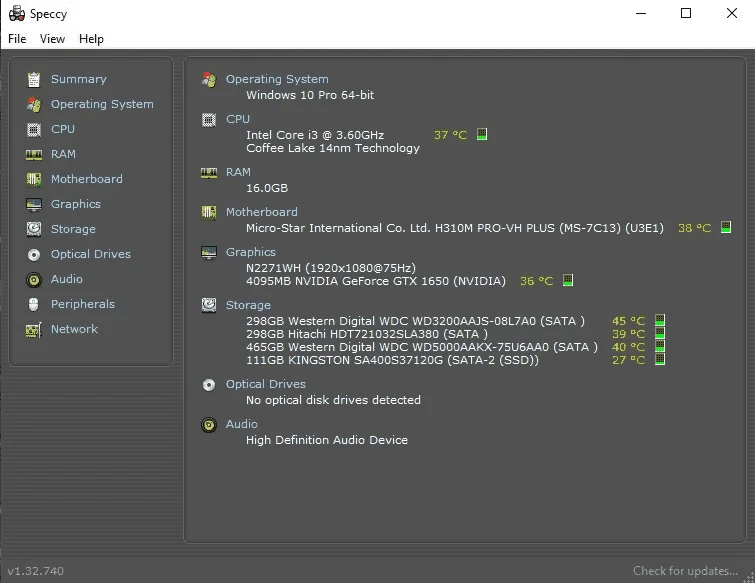This screenshot has width=755, height=583.
Task: View the Network section from sidebar
Action: (74, 330)
